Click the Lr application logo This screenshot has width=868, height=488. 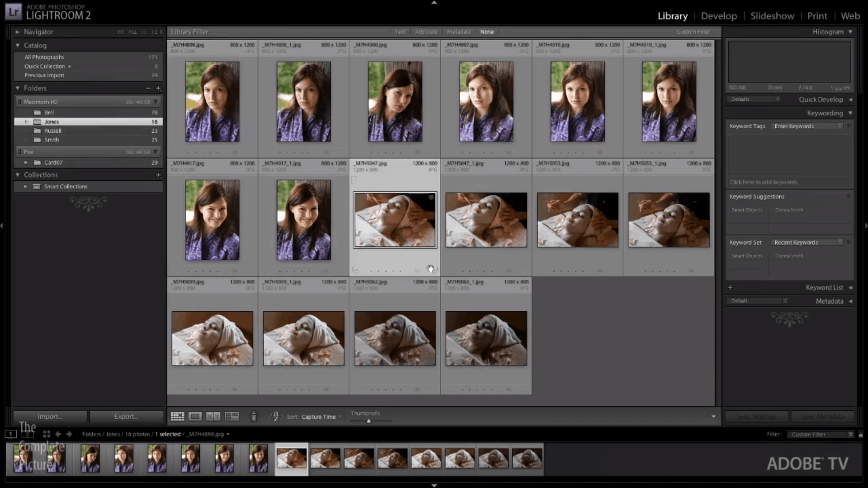click(13, 12)
